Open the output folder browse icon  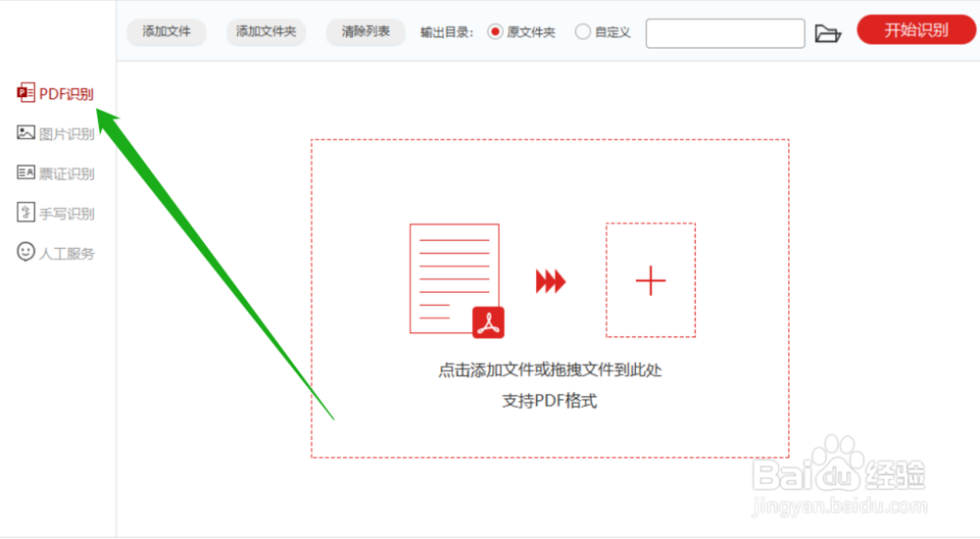[x=828, y=33]
